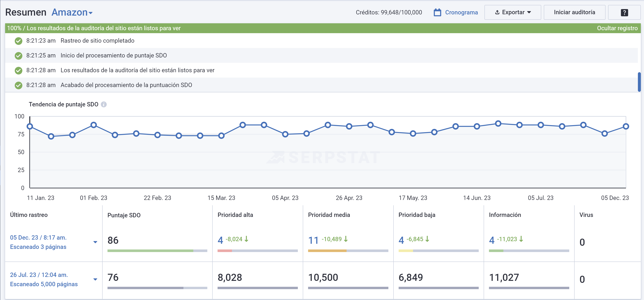Expand the Exportar dropdown arrow
The height and width of the screenshot is (300, 644).
click(x=529, y=12)
